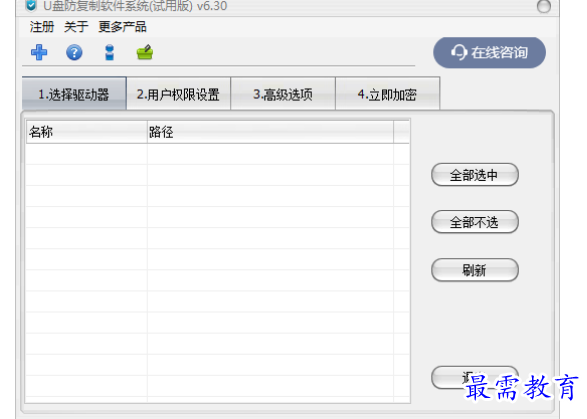
Task: Click the 名称 column header
Action: [86, 132]
